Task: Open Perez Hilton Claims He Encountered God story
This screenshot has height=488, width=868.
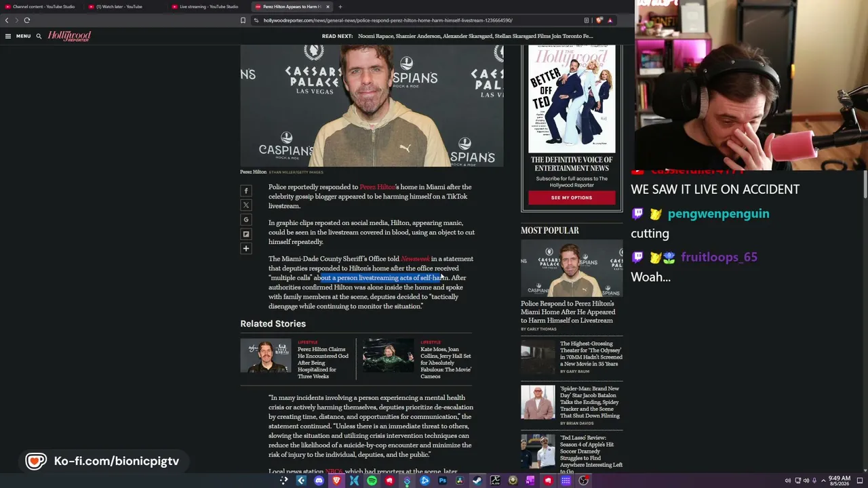Action: 323,363
